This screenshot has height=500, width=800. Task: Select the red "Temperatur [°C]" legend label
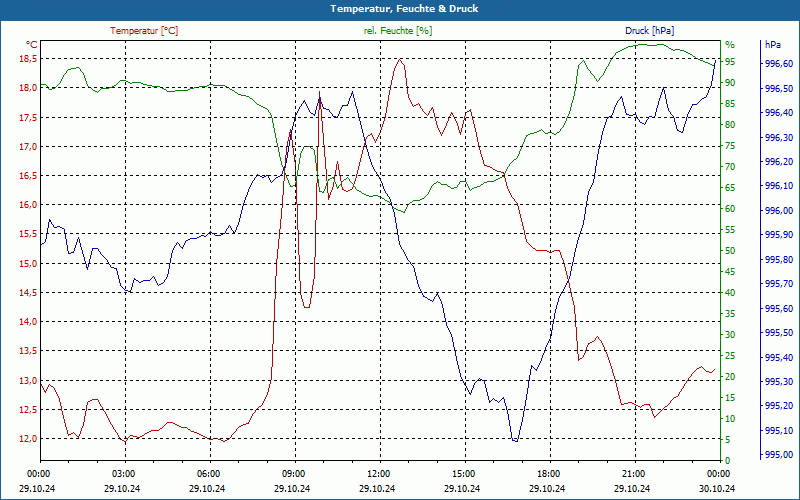click(144, 31)
